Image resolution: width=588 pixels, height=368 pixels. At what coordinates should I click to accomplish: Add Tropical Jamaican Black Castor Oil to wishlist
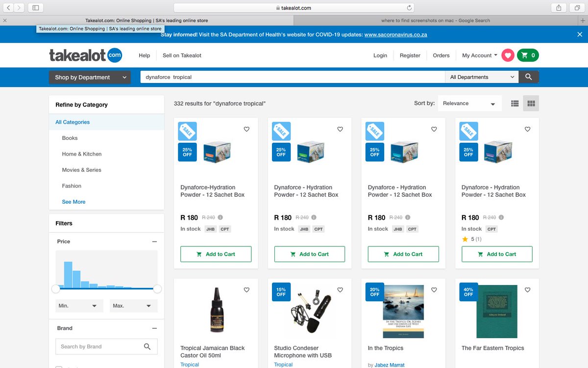click(246, 290)
